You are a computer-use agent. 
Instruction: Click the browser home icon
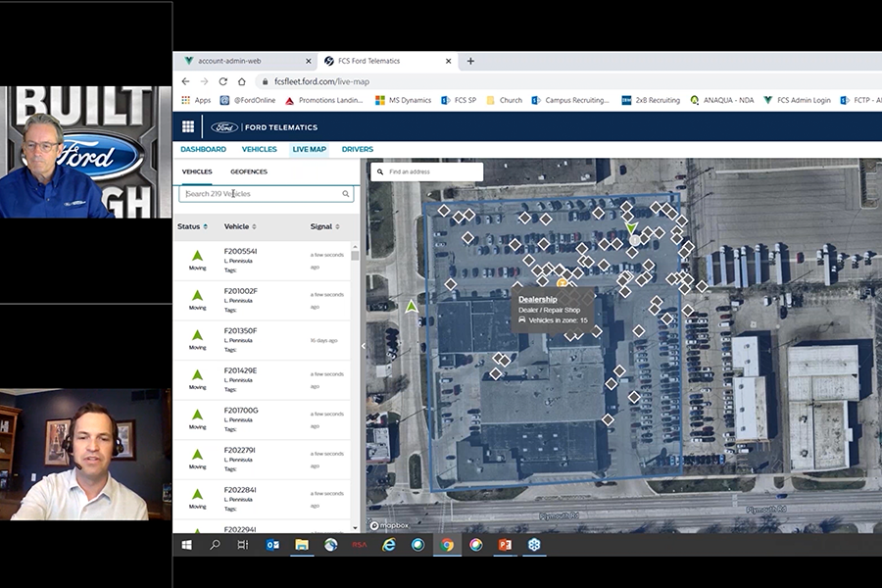coord(242,81)
